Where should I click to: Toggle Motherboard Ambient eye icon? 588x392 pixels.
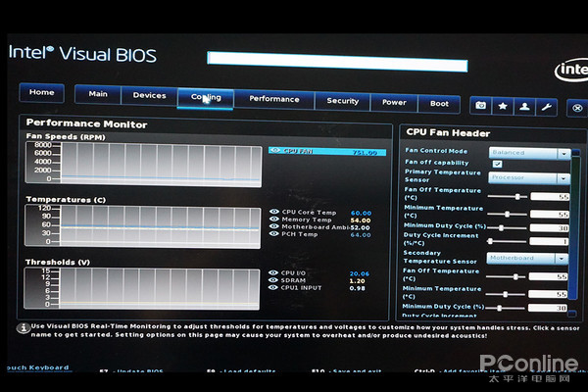(274, 226)
